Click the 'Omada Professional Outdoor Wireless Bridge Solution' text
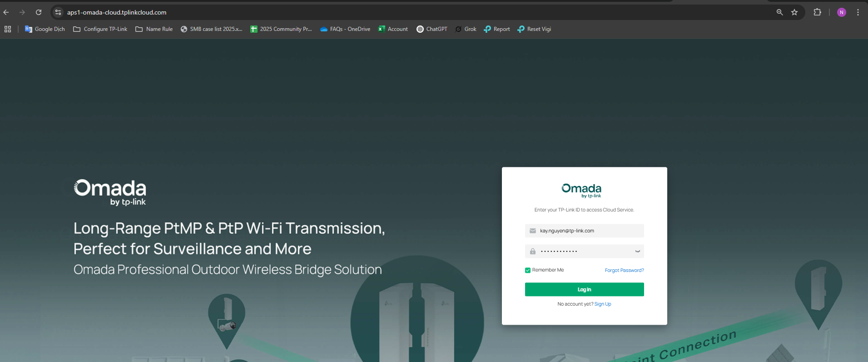This screenshot has width=868, height=362. point(228,269)
